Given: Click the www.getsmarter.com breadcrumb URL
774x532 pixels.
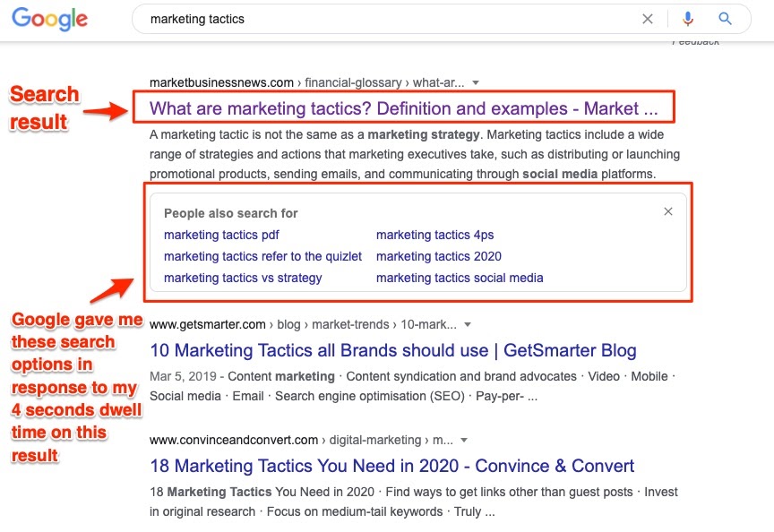Looking at the screenshot, I should coord(303,325).
